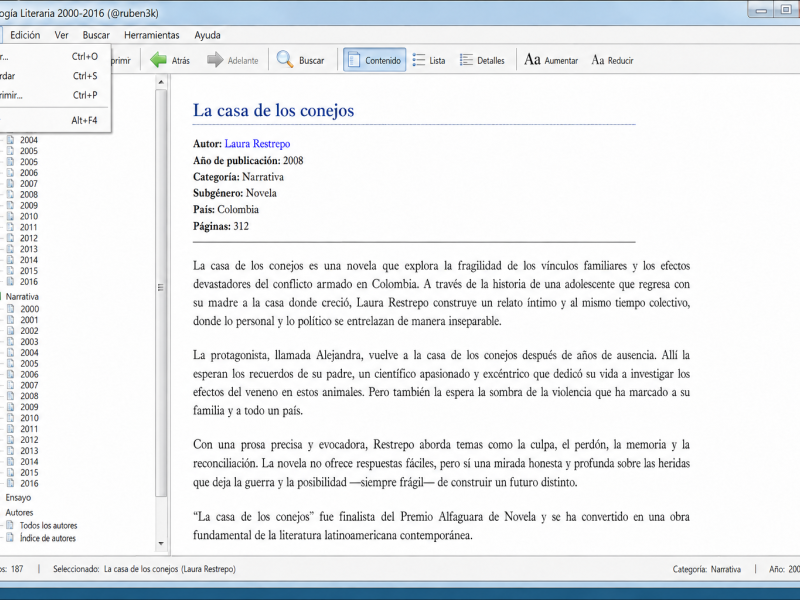Image resolution: width=800 pixels, height=600 pixels.
Task: Choose the Ctrl+S save entry in the menu
Action: click(x=54, y=76)
